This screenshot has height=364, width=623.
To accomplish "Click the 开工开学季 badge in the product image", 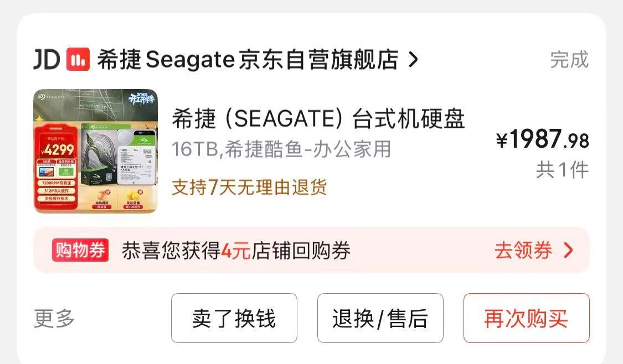I will point(141,98).
